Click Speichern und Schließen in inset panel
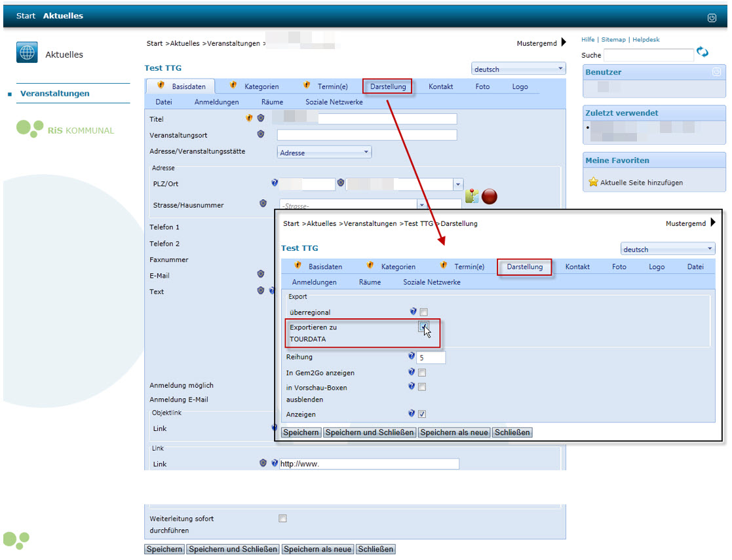Viewport: 732px width, 560px height. [x=370, y=432]
